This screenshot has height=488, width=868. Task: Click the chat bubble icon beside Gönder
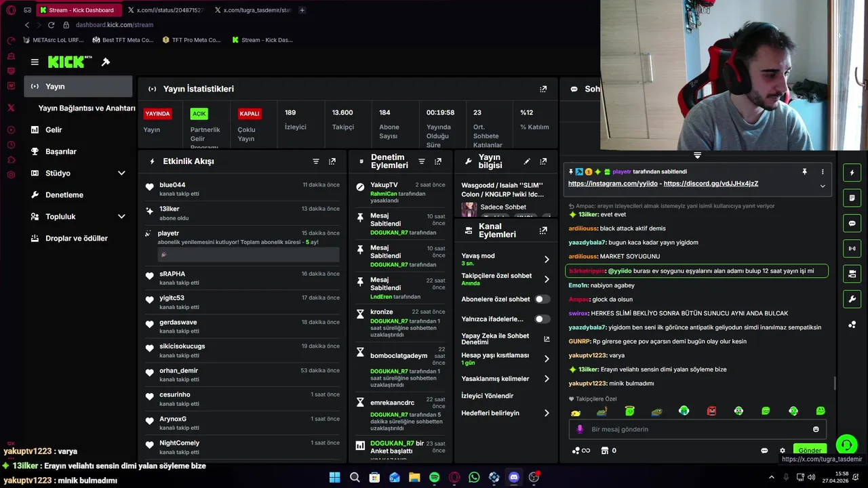pyautogui.click(x=764, y=451)
